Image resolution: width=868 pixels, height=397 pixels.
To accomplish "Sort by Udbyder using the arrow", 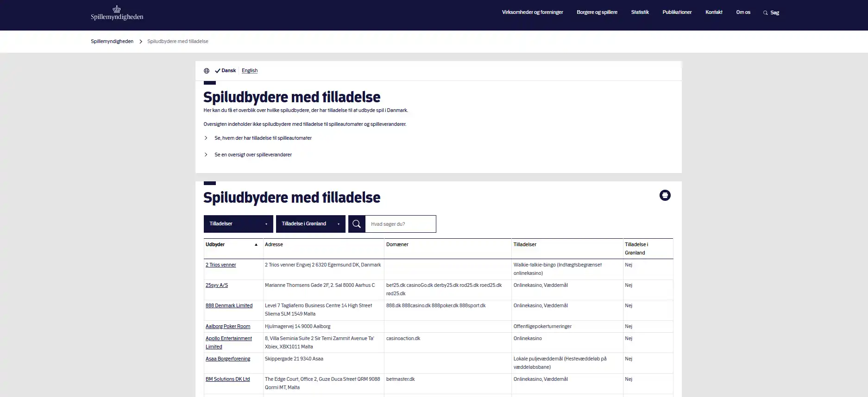I will pos(256,244).
